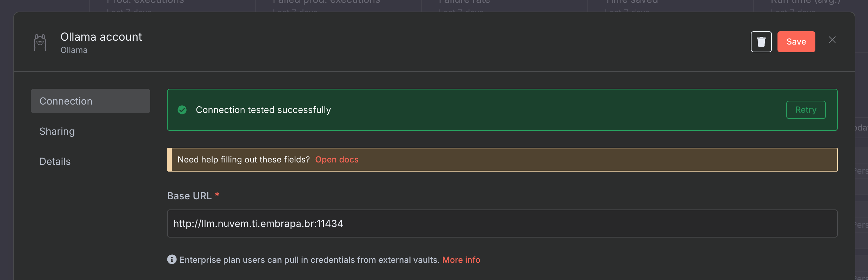Image resolution: width=868 pixels, height=280 pixels.
Task: Open docs link in help banner
Action: point(337,160)
